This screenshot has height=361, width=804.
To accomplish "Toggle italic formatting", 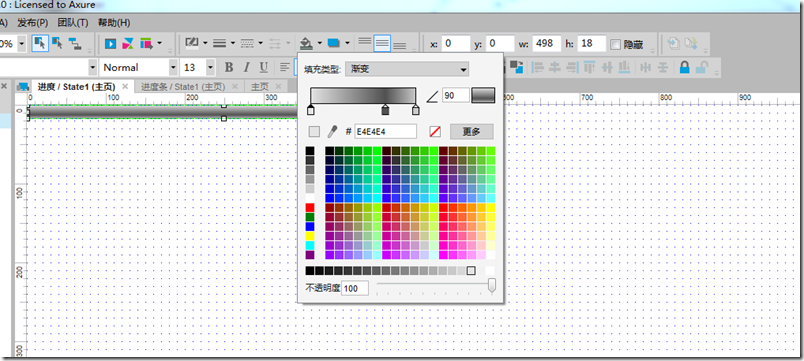I will pyautogui.click(x=246, y=67).
